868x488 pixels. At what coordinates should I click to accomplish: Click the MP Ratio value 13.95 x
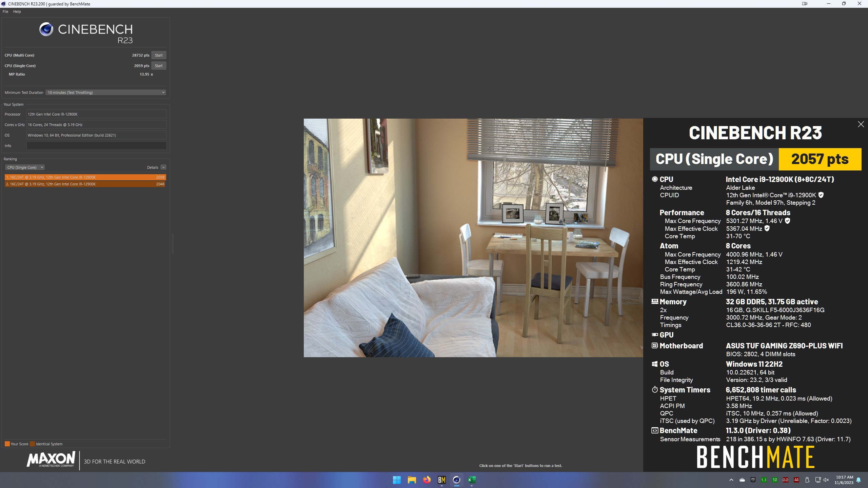click(x=146, y=74)
